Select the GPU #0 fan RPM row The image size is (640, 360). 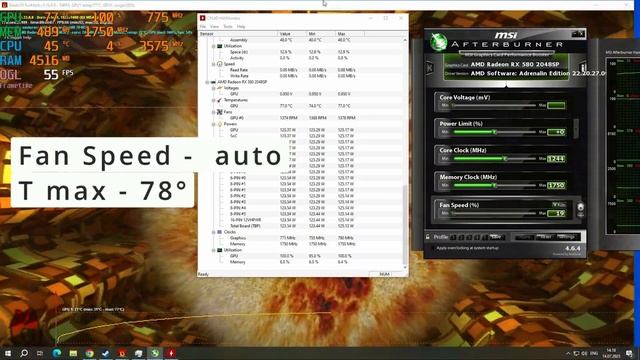click(x=301, y=118)
